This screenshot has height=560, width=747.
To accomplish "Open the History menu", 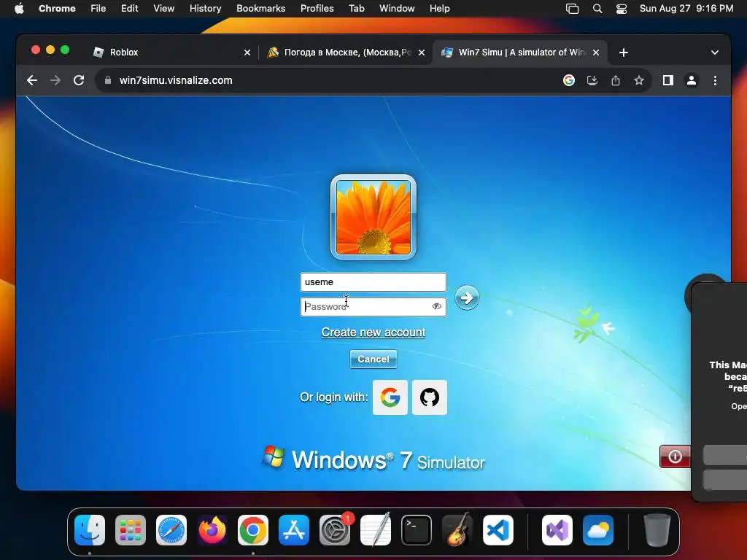I will tap(205, 9).
